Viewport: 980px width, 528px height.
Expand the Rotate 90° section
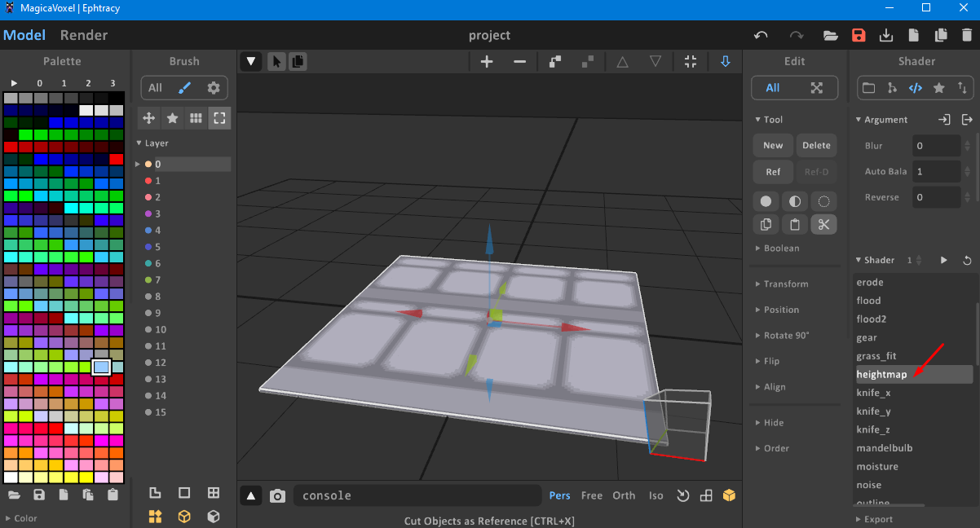click(x=781, y=336)
